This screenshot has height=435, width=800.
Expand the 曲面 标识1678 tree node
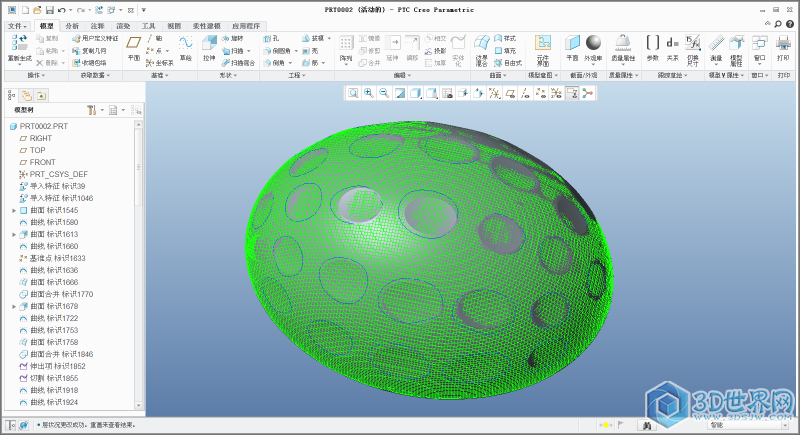coord(14,306)
